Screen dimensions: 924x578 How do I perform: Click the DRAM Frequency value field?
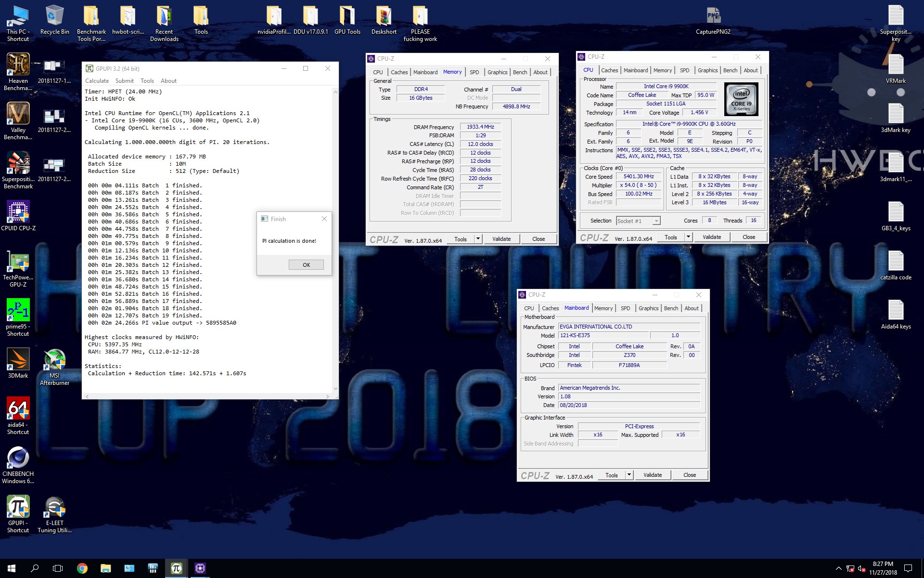point(480,127)
